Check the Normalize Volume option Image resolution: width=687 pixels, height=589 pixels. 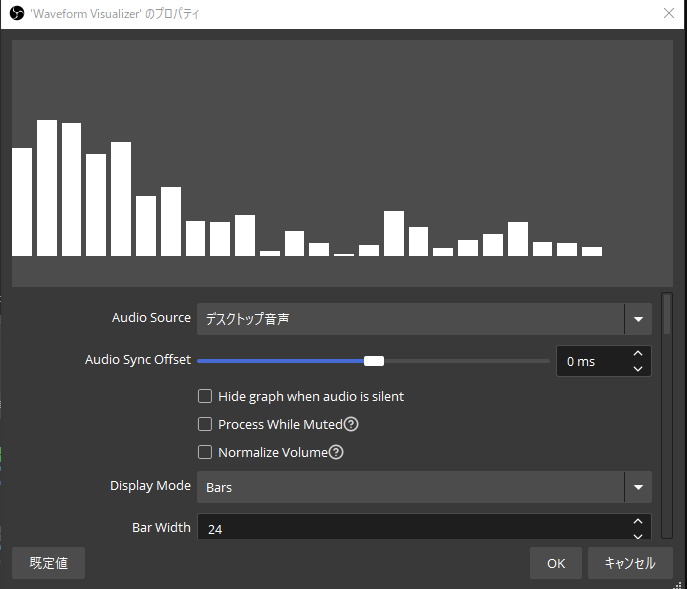click(205, 452)
